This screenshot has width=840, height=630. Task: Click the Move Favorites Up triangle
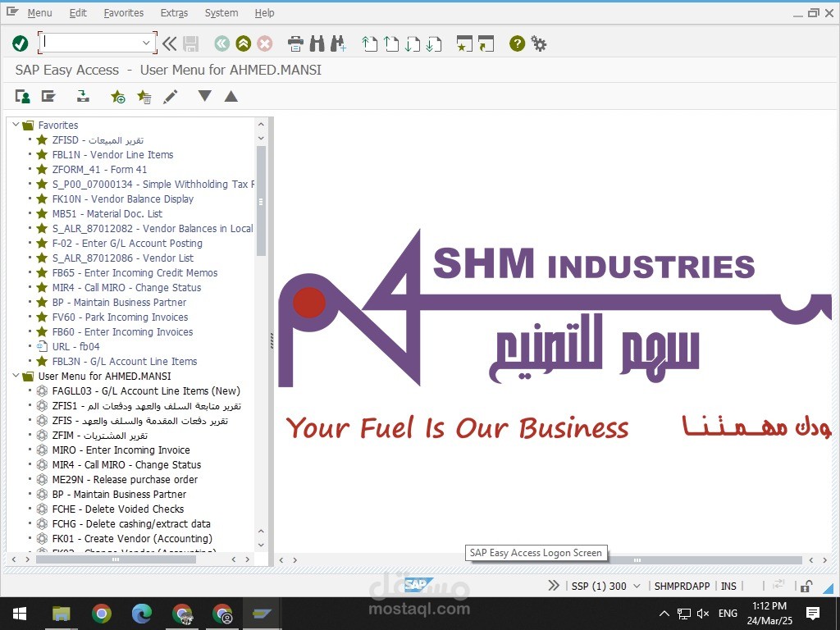(231, 96)
